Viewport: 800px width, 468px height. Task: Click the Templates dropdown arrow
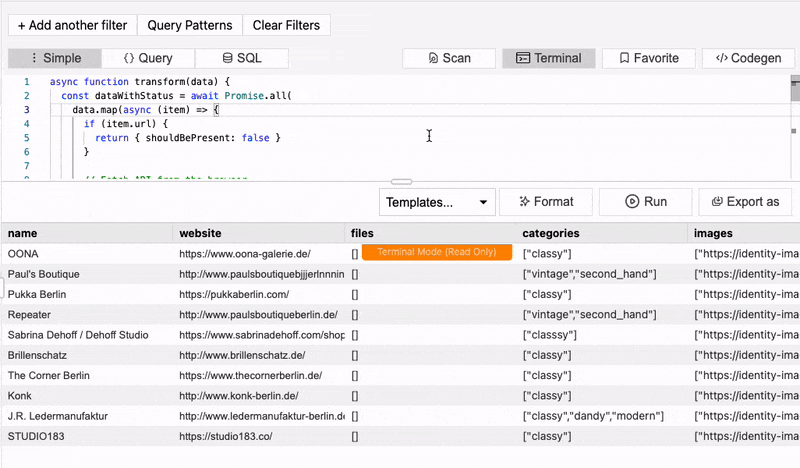[483, 203]
